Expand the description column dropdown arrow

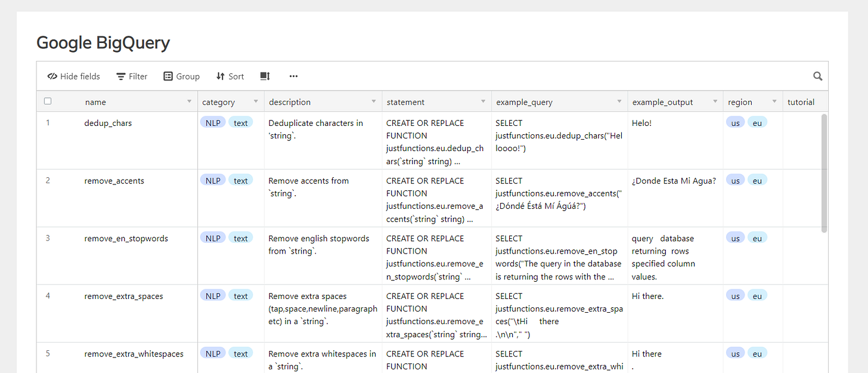374,101
